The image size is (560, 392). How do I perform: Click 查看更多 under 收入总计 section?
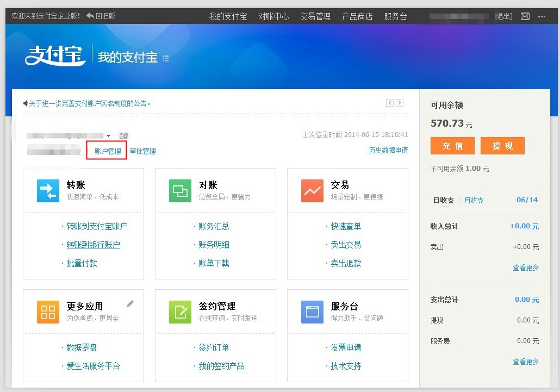(x=526, y=267)
